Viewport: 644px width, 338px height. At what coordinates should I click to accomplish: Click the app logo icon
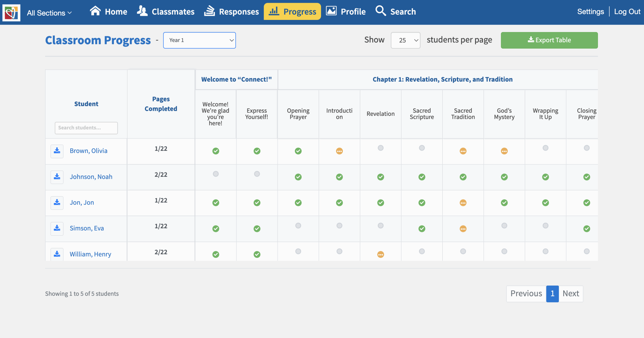[x=11, y=12]
